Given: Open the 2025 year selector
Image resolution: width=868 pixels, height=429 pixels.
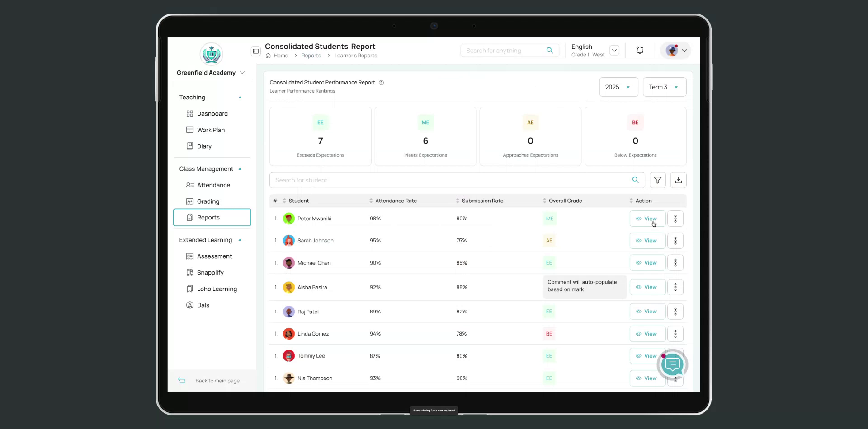Looking at the screenshot, I should click(618, 87).
